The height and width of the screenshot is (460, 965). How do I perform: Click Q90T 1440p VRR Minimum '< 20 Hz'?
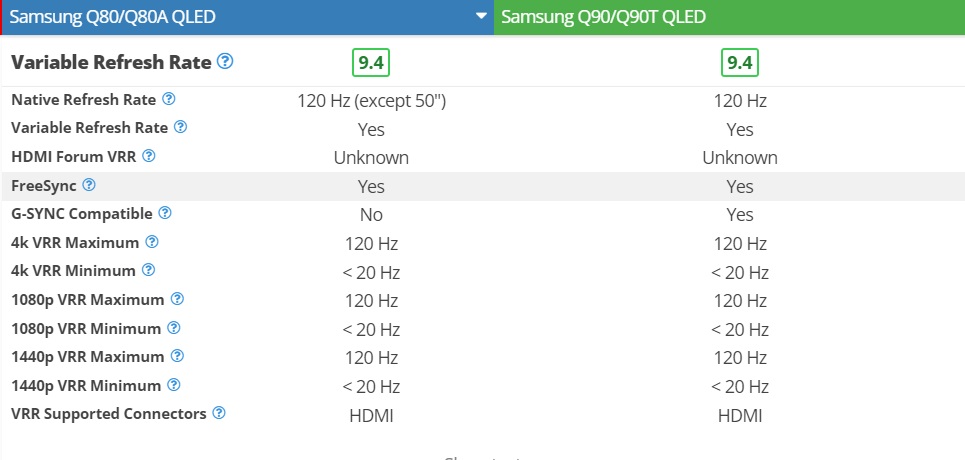(740, 387)
